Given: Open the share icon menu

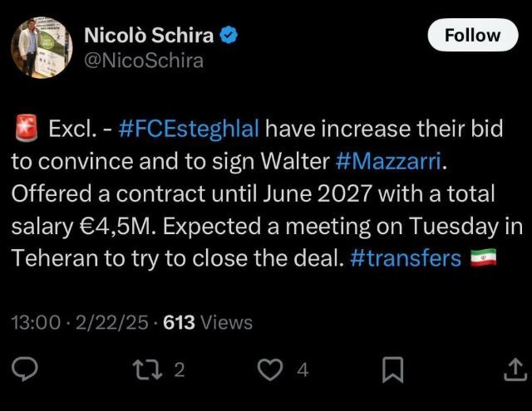Looking at the screenshot, I should pyautogui.click(x=515, y=369).
